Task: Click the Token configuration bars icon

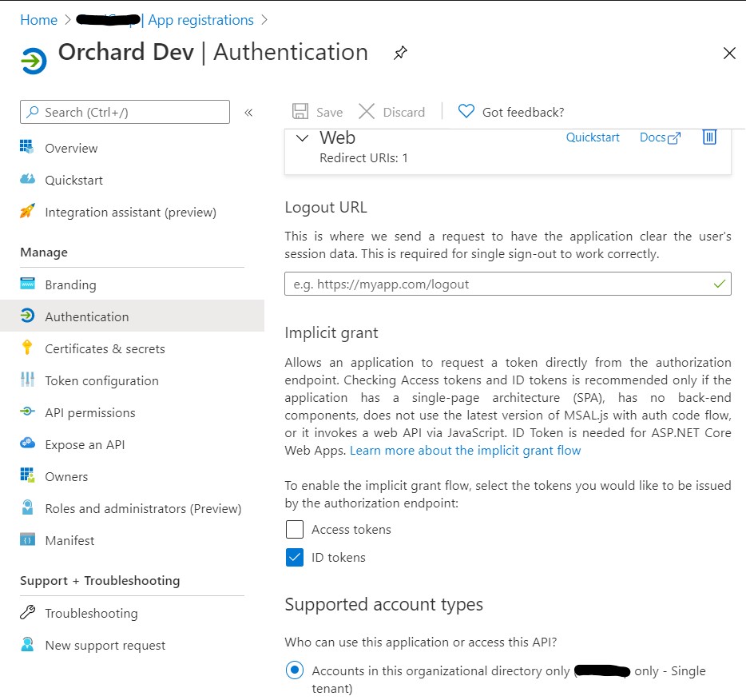Action: click(x=27, y=380)
